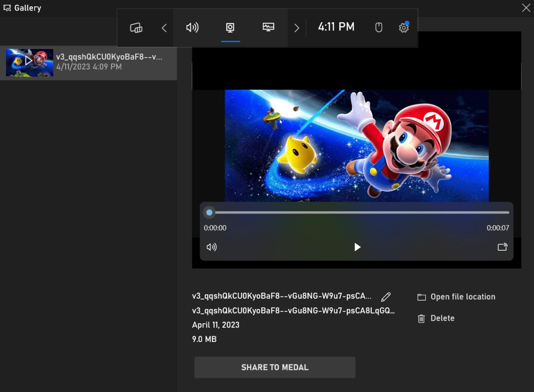
Task: Click the Gallery icon in the title bar
Action: pyautogui.click(x=7, y=8)
